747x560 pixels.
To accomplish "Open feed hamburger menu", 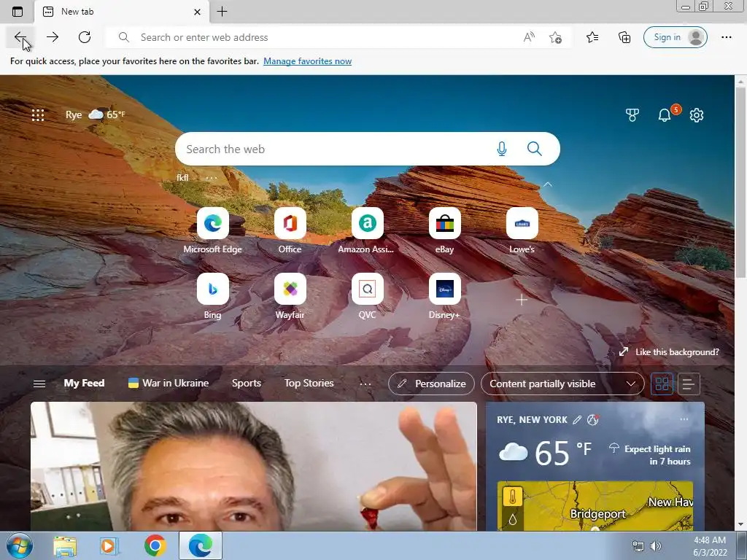I will [x=39, y=384].
